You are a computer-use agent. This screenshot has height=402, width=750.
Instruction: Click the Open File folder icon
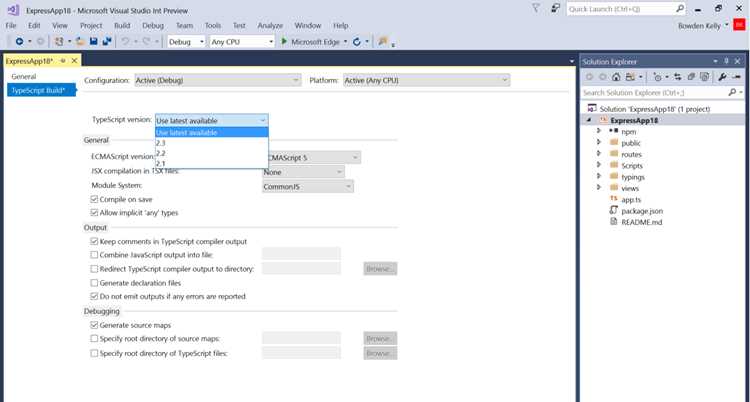(x=80, y=42)
